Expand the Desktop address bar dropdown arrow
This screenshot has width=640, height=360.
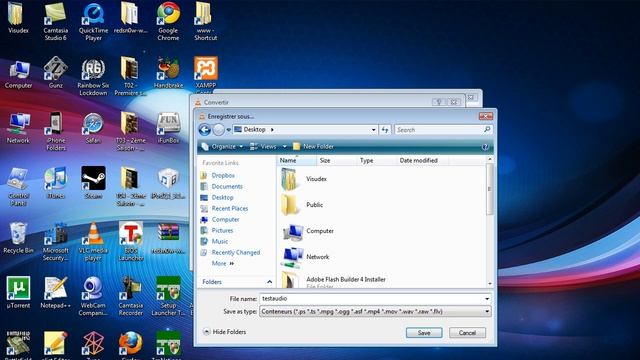[x=373, y=130]
